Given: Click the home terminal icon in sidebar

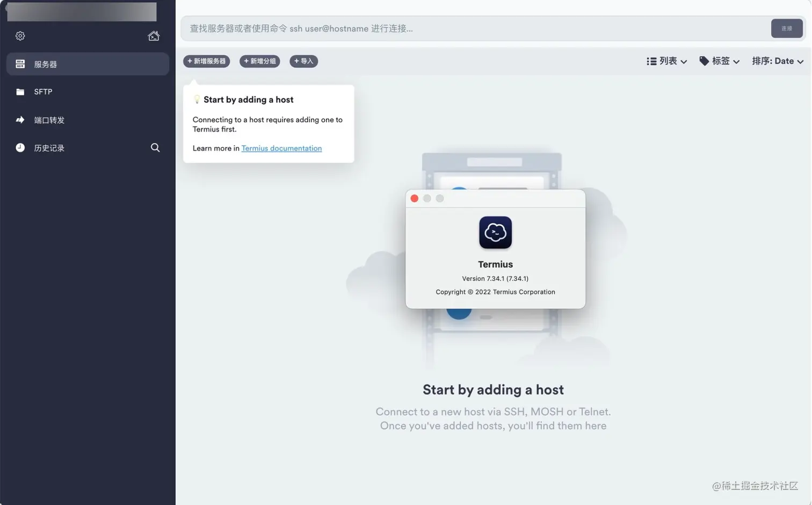Looking at the screenshot, I should tap(154, 36).
